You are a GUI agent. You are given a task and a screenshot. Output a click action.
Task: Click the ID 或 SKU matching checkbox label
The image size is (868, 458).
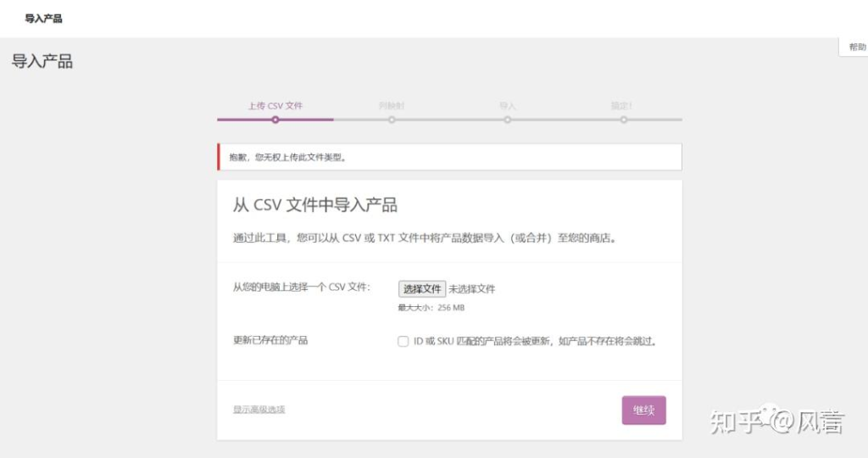pos(535,342)
